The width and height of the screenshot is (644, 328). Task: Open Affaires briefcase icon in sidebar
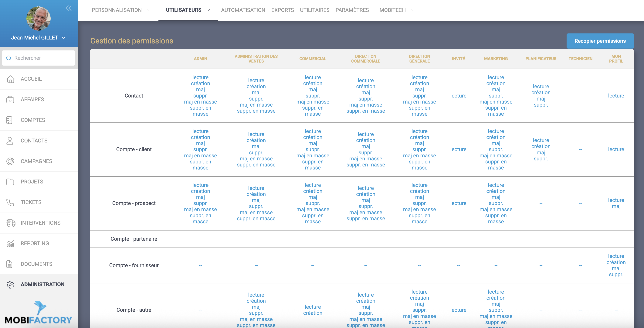click(x=10, y=100)
